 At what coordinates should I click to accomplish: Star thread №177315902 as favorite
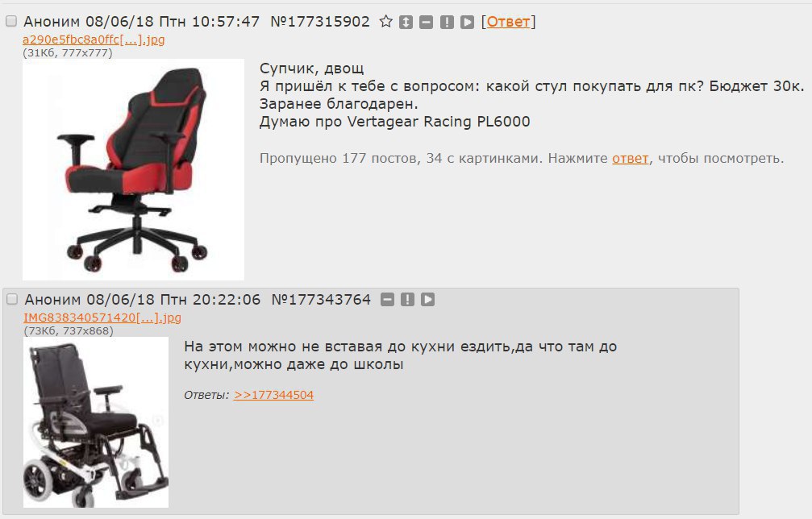pos(385,22)
